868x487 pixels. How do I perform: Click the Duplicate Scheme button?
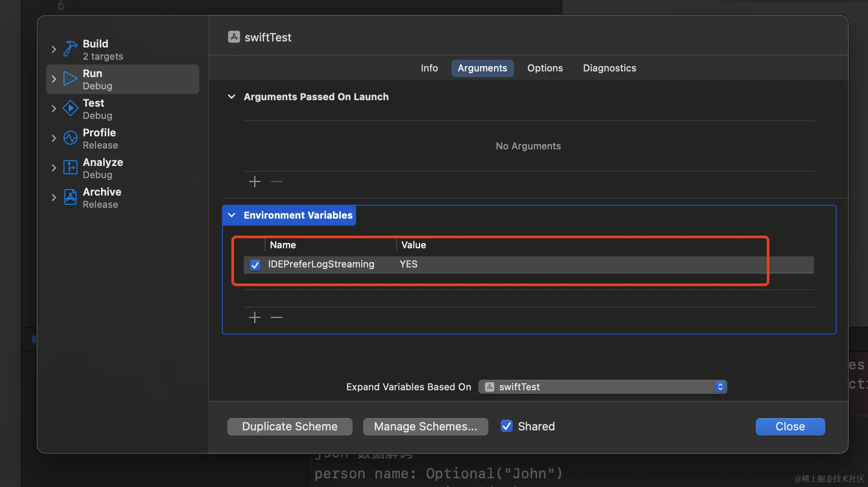289,426
